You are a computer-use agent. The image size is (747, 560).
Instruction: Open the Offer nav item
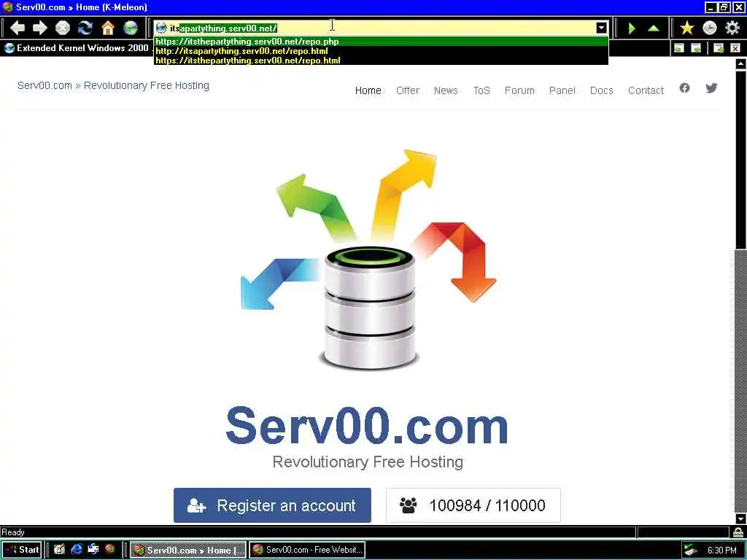pos(408,90)
